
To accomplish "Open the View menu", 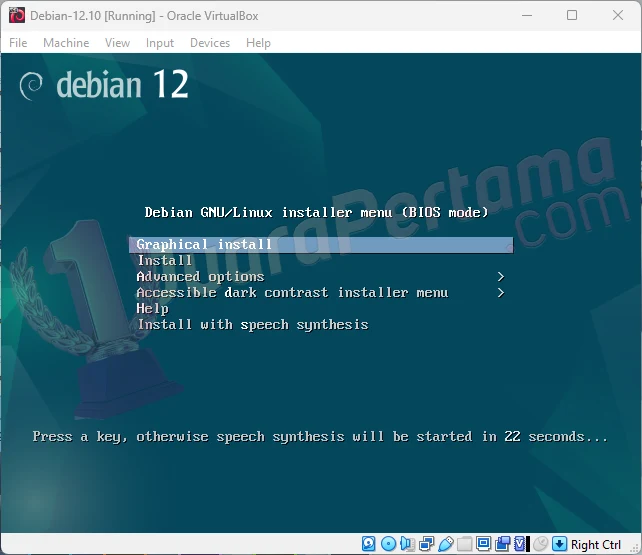I will coord(117,43).
